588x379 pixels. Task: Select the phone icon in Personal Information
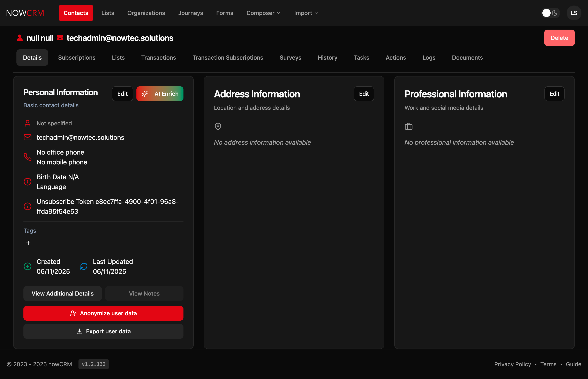[x=27, y=157]
